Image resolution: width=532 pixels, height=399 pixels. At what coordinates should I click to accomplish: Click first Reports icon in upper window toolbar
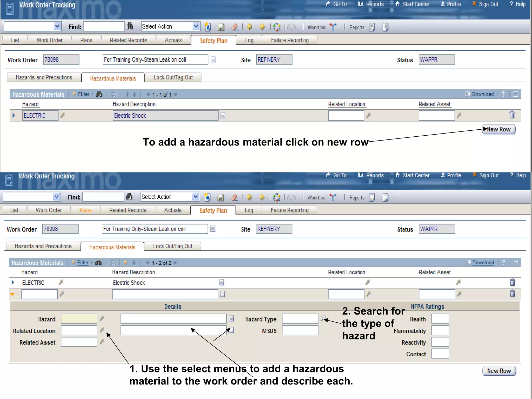click(372, 27)
